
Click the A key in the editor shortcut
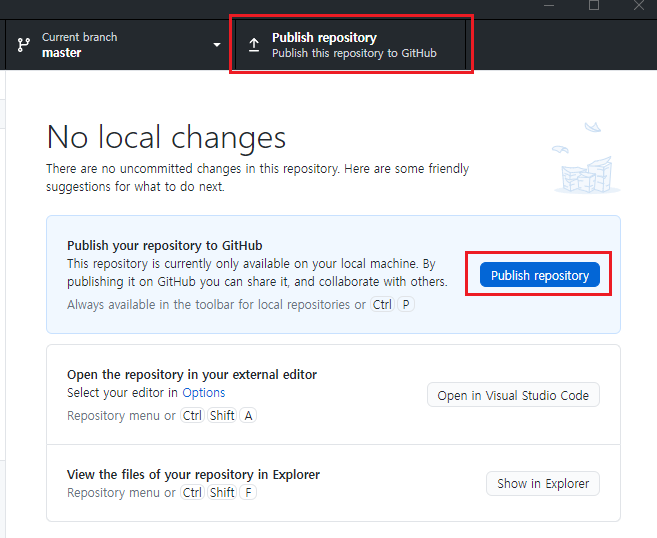click(x=248, y=416)
